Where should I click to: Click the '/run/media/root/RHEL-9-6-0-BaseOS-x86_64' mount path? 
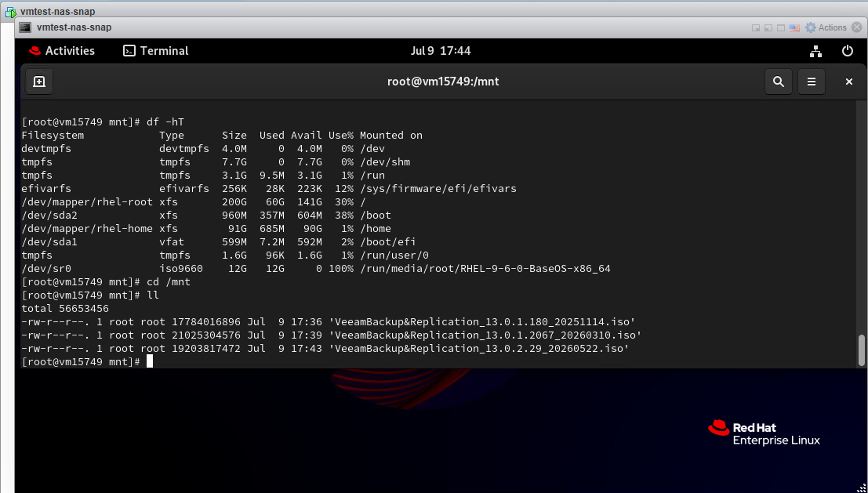pyautogui.click(x=485, y=269)
